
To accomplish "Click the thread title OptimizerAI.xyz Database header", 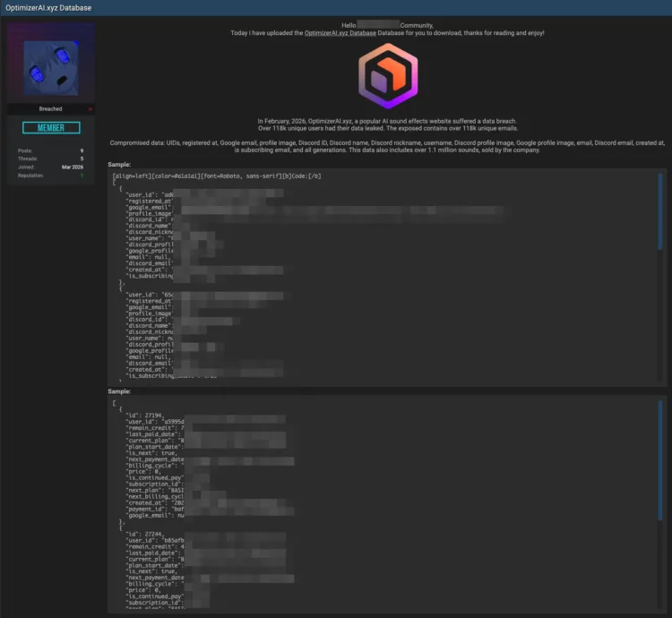I will 48,8.
